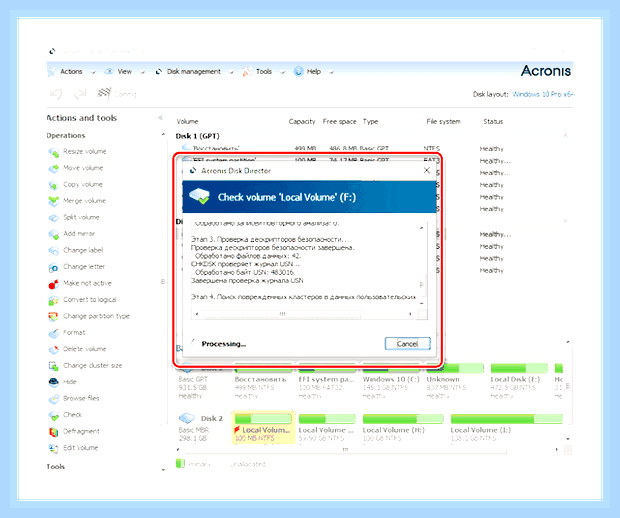Click the Split volume icon
The height and width of the screenshot is (518, 620).
pyautogui.click(x=54, y=218)
